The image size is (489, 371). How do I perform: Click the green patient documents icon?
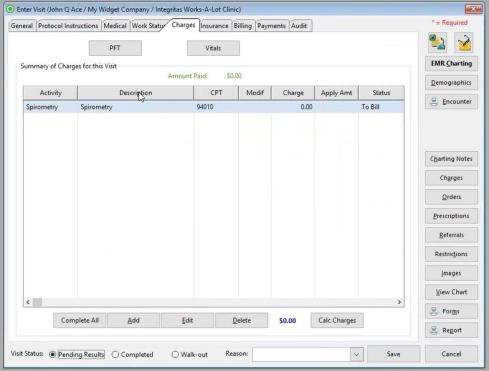(x=437, y=43)
